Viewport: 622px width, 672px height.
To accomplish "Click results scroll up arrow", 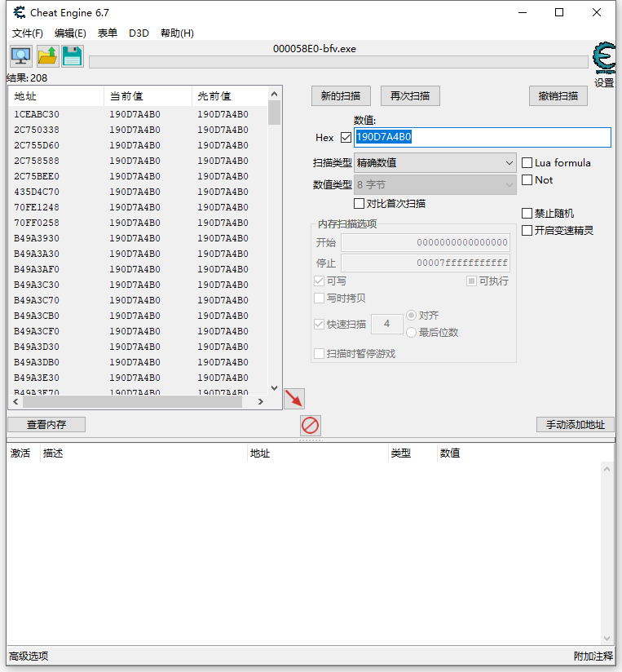I will [x=274, y=94].
